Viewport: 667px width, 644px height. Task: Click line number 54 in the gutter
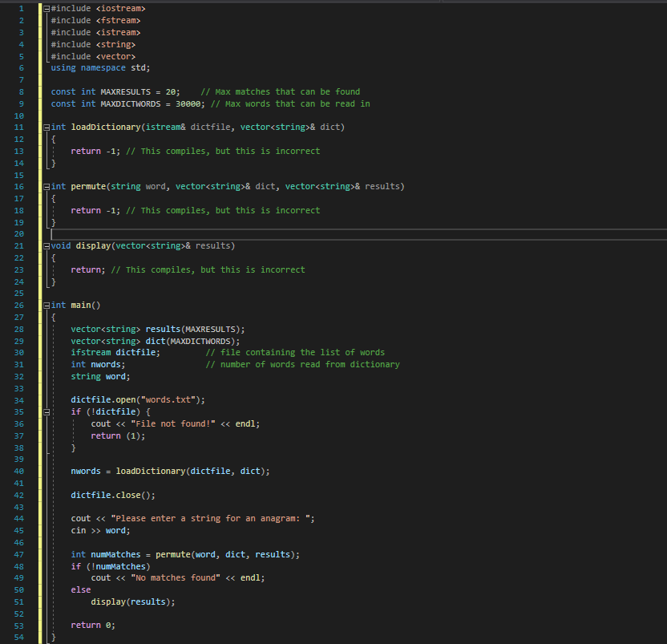pyautogui.click(x=19, y=638)
